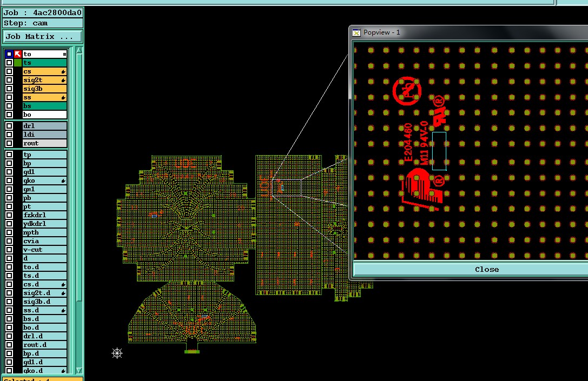This screenshot has width=588, height=381.
Task: Select the ts.d layer name
Action: coord(44,276)
